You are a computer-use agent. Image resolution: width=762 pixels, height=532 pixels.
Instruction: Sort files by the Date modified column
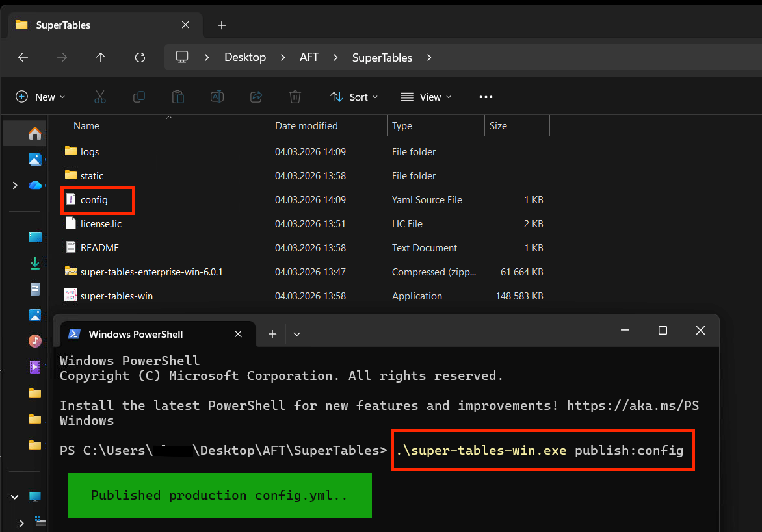pyautogui.click(x=306, y=126)
